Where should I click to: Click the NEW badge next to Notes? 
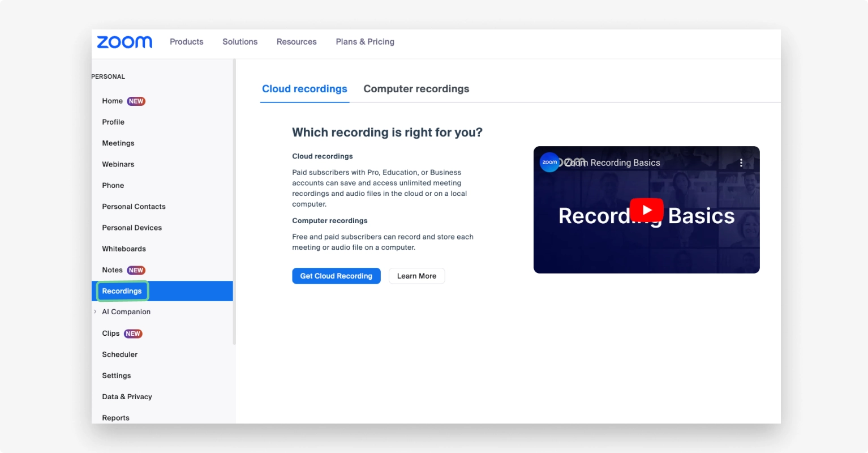[136, 270]
